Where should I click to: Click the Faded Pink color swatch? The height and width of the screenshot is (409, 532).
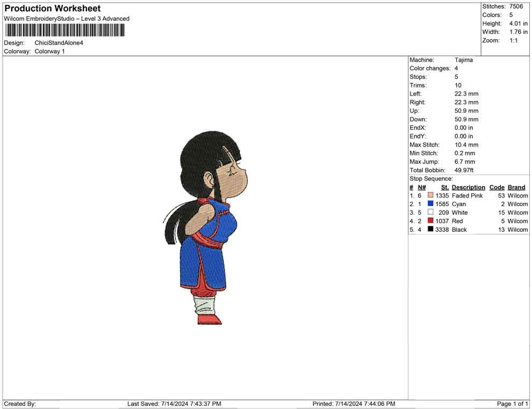pos(430,195)
